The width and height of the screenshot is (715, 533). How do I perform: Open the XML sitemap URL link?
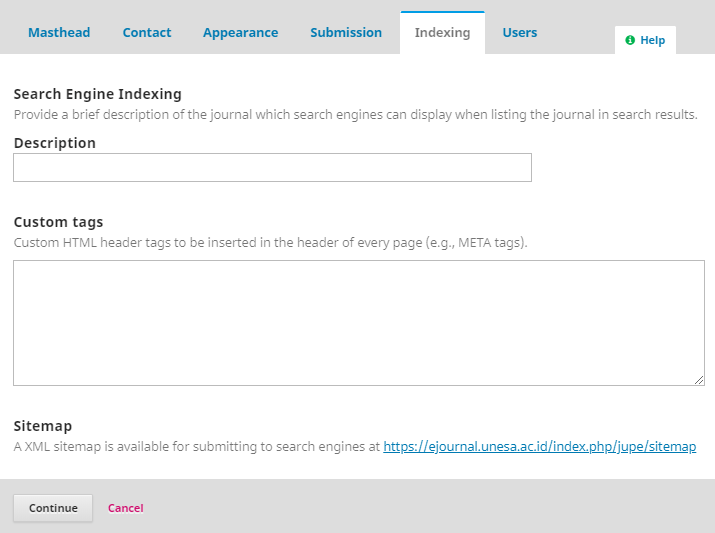[x=539, y=447]
